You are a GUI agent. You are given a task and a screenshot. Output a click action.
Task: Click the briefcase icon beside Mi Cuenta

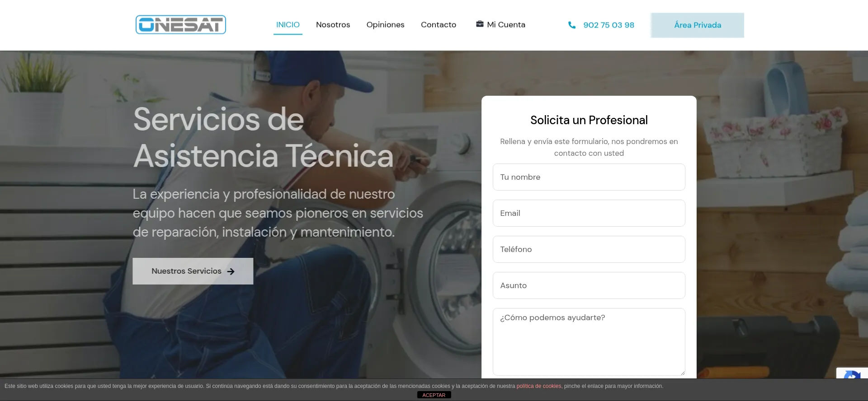[480, 24]
